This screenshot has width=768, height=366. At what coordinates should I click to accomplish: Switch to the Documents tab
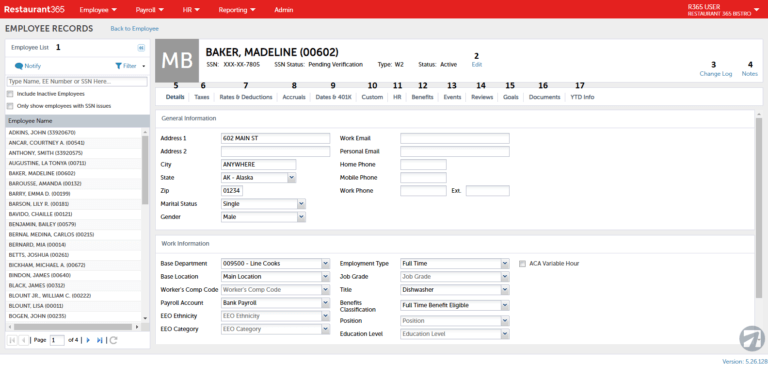[544, 97]
